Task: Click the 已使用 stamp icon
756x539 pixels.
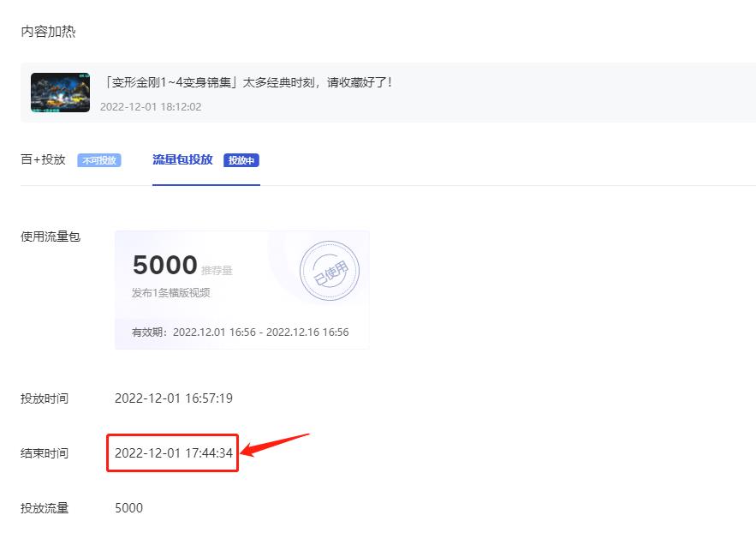Action: click(329, 272)
